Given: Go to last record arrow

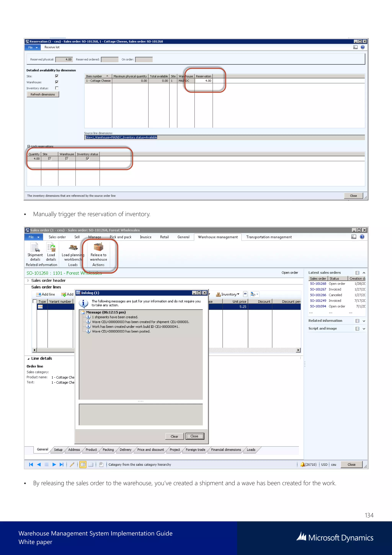Looking at the screenshot, I should click(x=62, y=464).
